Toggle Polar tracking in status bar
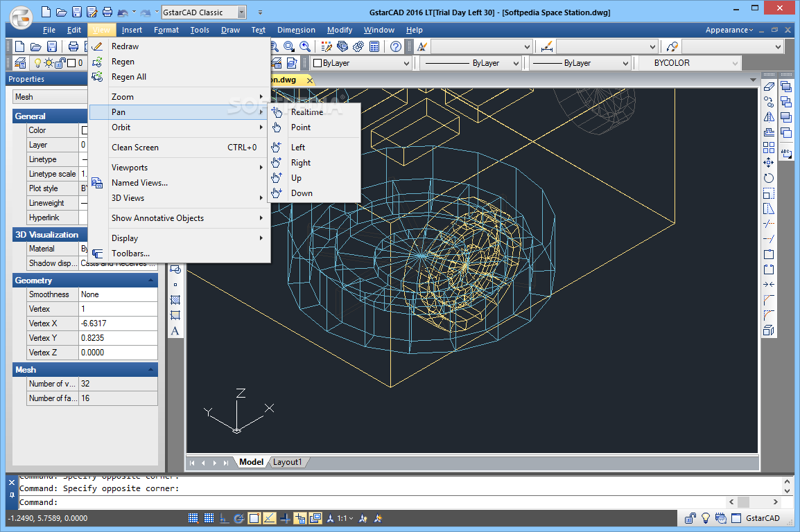Viewport: 800px width, 532px height. (238, 518)
